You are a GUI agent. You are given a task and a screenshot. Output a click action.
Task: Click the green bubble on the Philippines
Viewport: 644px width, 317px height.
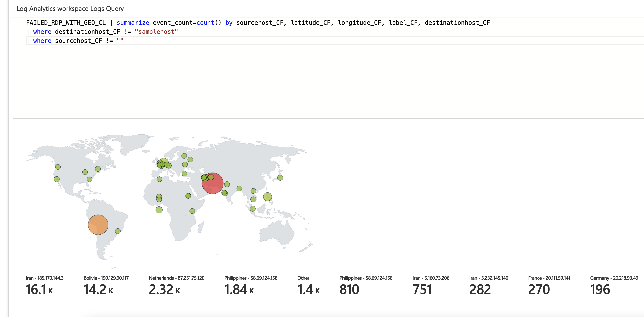[268, 197]
